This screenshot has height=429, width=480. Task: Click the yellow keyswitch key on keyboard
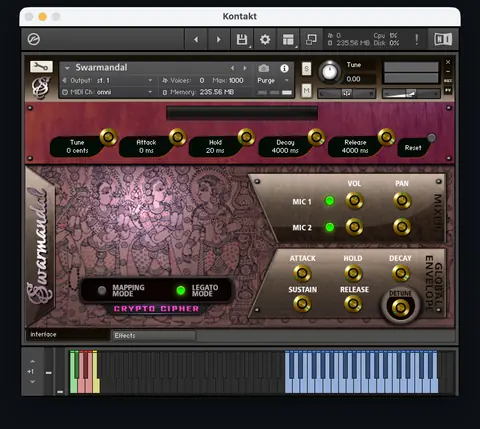96,372
